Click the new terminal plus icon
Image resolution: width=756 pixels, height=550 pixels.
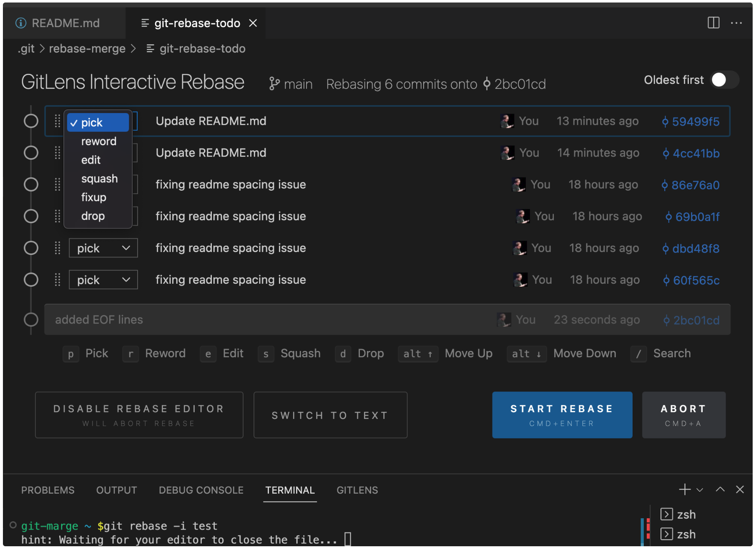click(685, 489)
